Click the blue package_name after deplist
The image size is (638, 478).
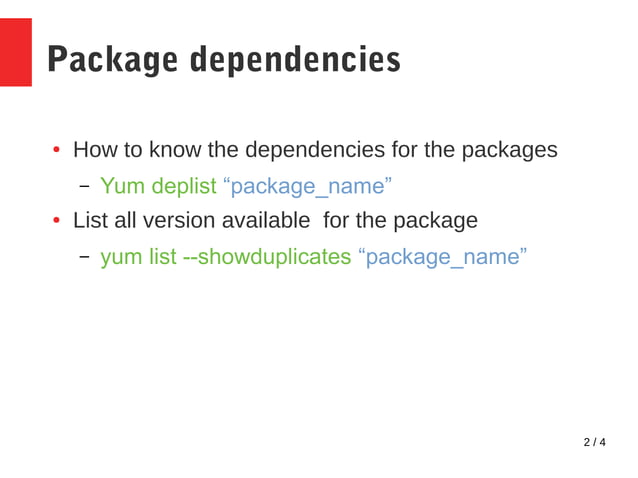[x=308, y=187]
